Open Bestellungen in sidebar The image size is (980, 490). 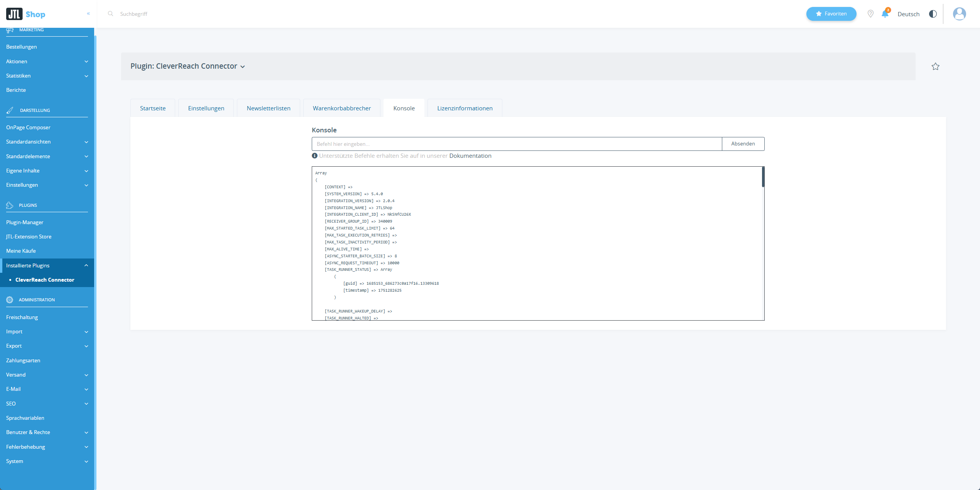coord(22,47)
